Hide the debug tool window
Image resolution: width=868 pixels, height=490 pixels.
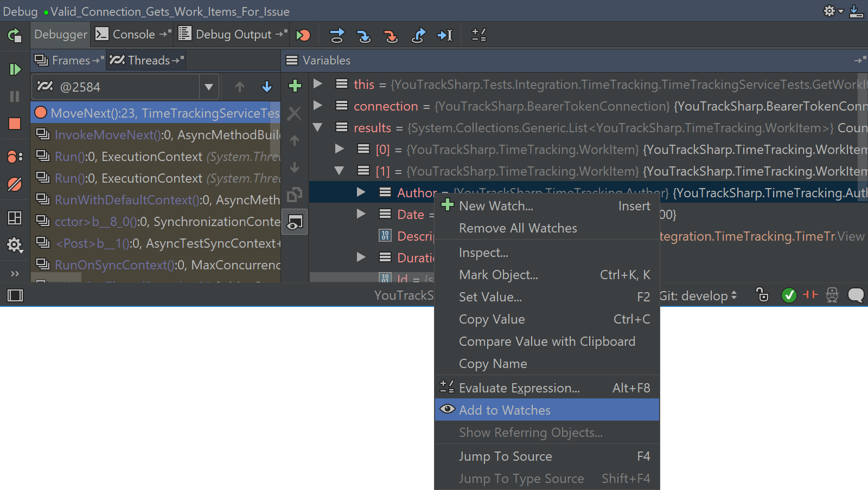point(857,11)
